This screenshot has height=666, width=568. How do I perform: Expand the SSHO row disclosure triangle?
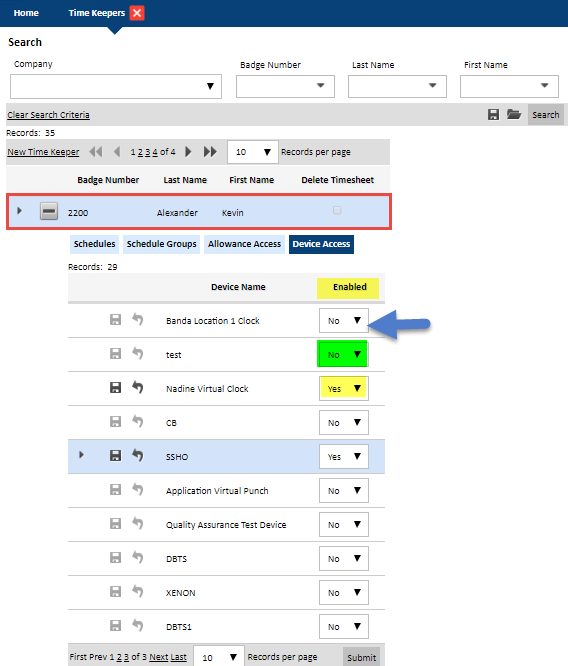(81, 455)
